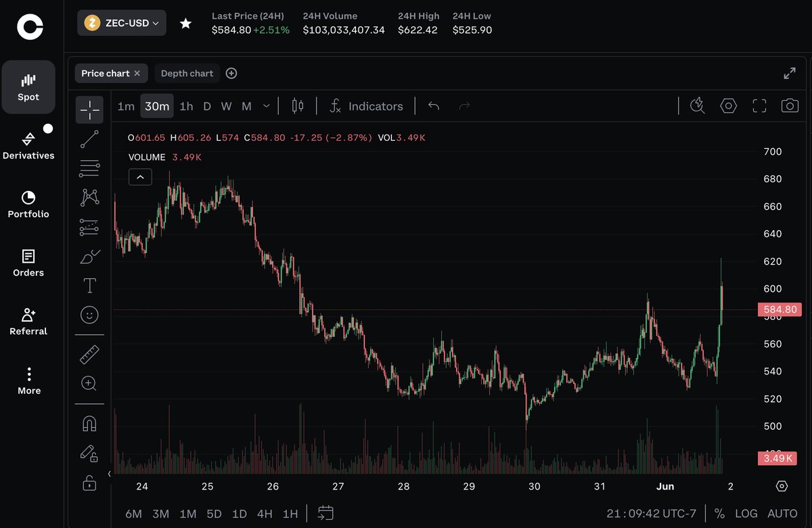Add a new chart tab
The width and height of the screenshot is (812, 528).
coord(231,73)
